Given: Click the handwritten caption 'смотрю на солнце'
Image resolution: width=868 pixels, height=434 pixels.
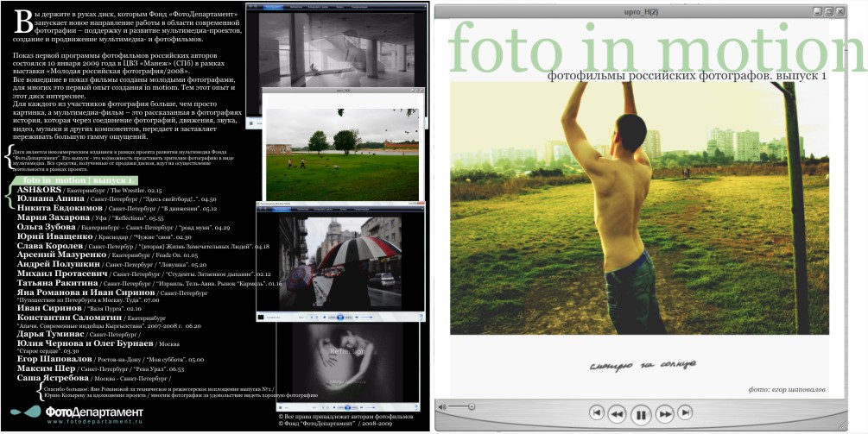Looking at the screenshot, I should pos(642,365).
